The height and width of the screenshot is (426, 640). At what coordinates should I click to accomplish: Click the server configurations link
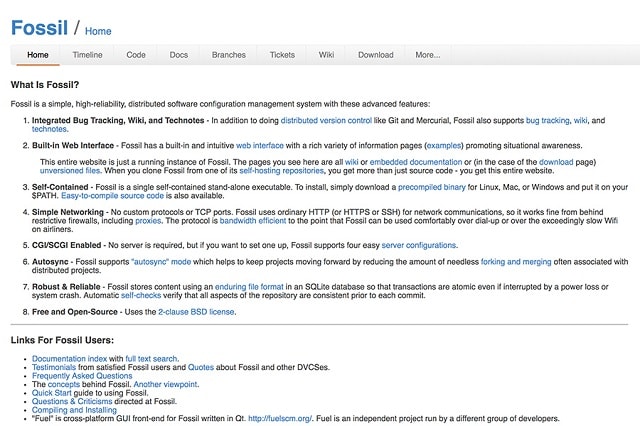[418, 245]
